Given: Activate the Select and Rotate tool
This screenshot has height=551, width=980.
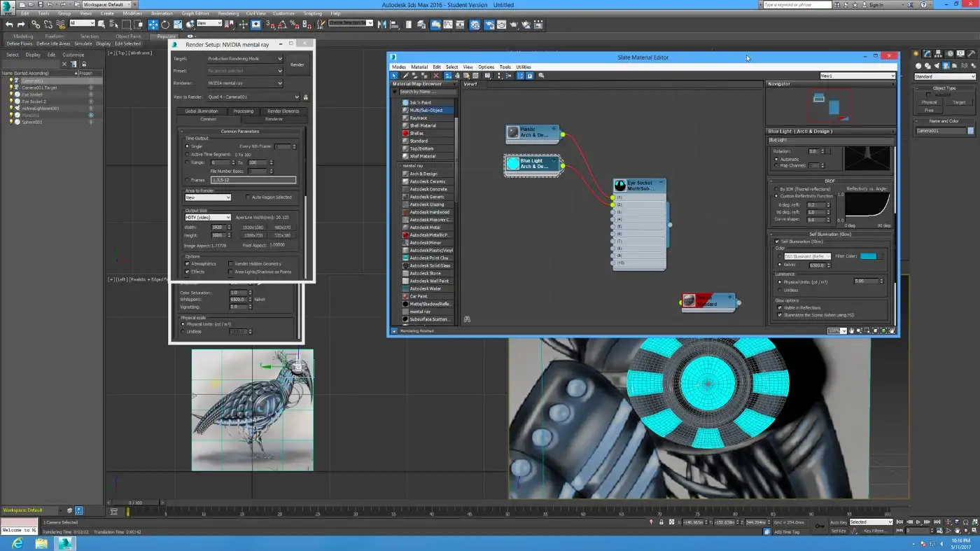Looking at the screenshot, I should click(165, 25).
